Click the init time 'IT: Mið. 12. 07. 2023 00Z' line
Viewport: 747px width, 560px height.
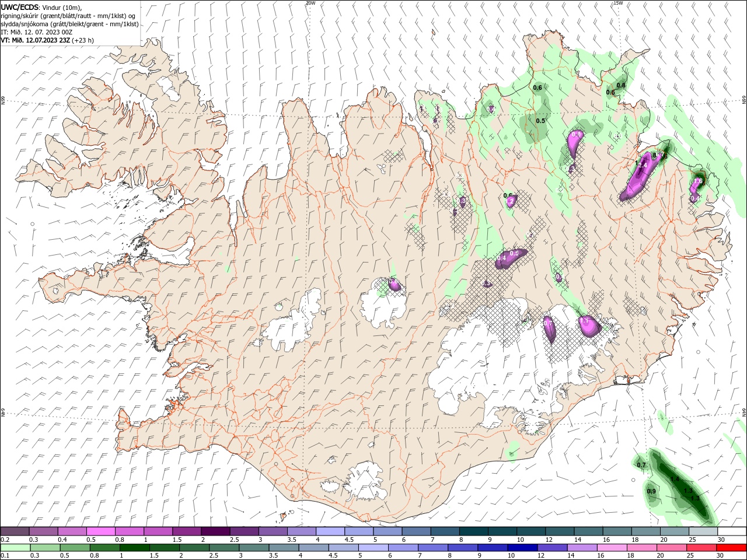pyautogui.click(x=37, y=32)
